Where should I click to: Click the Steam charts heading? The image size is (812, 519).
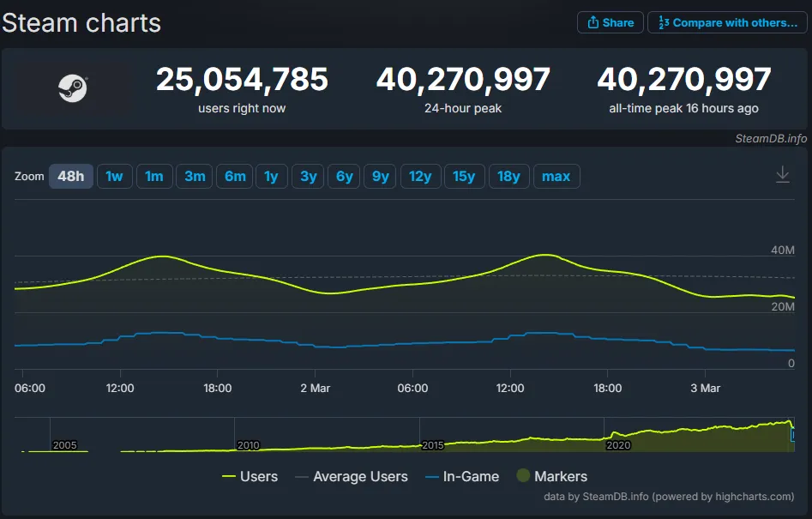[81, 23]
